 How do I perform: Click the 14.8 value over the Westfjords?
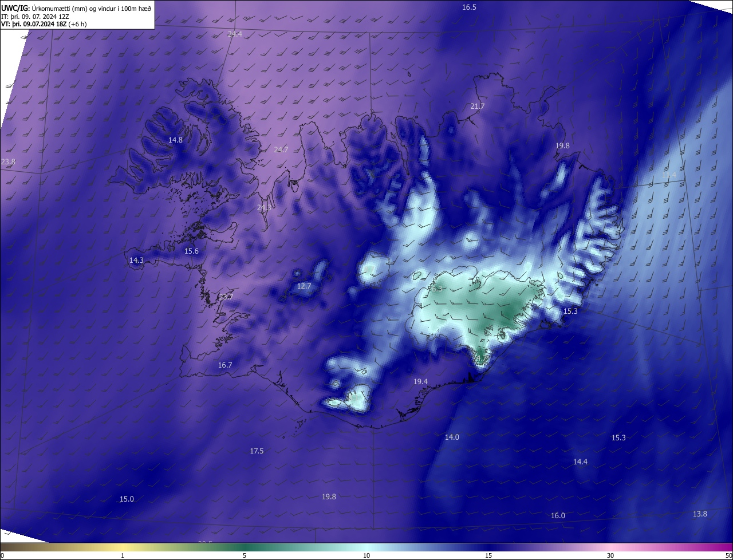click(175, 140)
